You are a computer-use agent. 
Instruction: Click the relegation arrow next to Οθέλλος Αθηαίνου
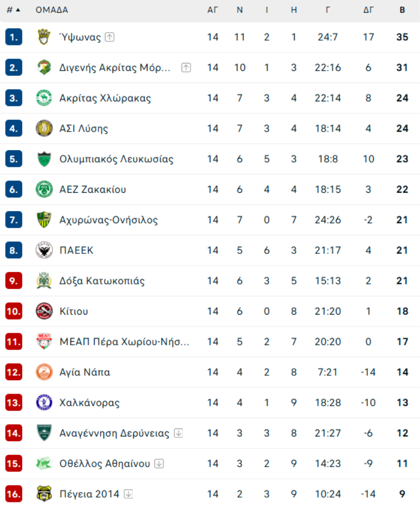159,463
